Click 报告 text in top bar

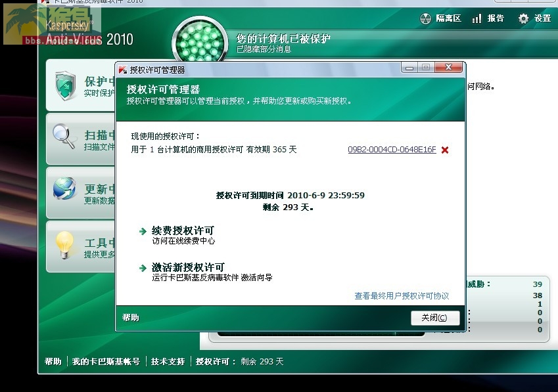click(x=496, y=18)
